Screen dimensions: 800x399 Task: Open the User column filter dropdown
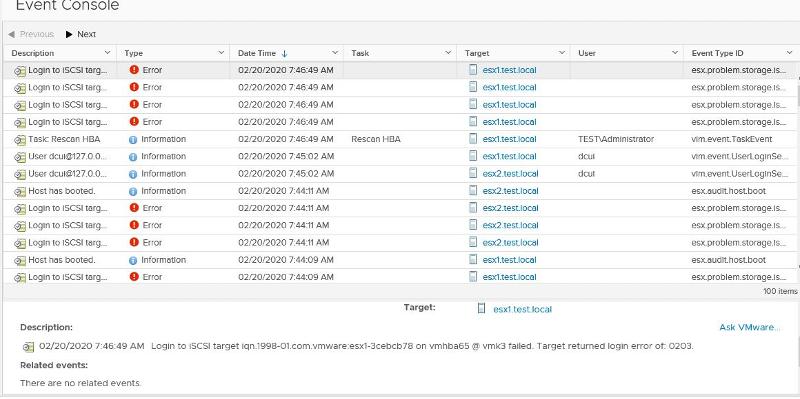pyautogui.click(x=676, y=53)
